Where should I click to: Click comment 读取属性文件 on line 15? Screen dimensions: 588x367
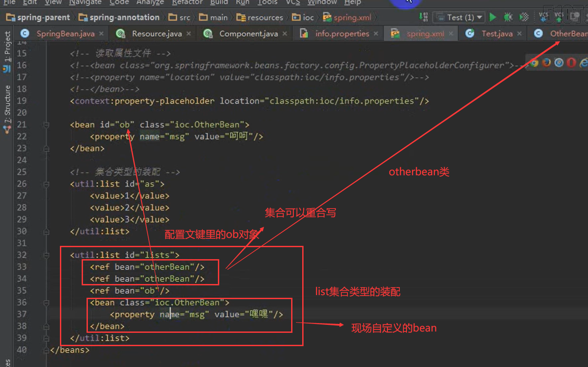click(x=123, y=53)
